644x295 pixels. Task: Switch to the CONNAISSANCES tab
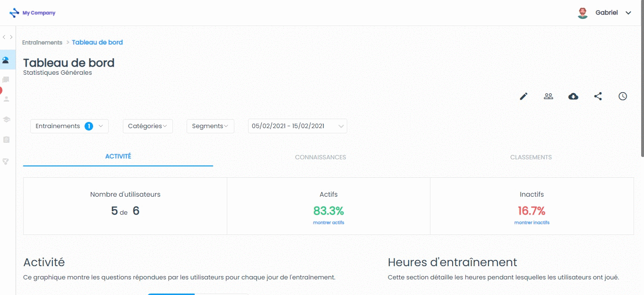[320, 157]
